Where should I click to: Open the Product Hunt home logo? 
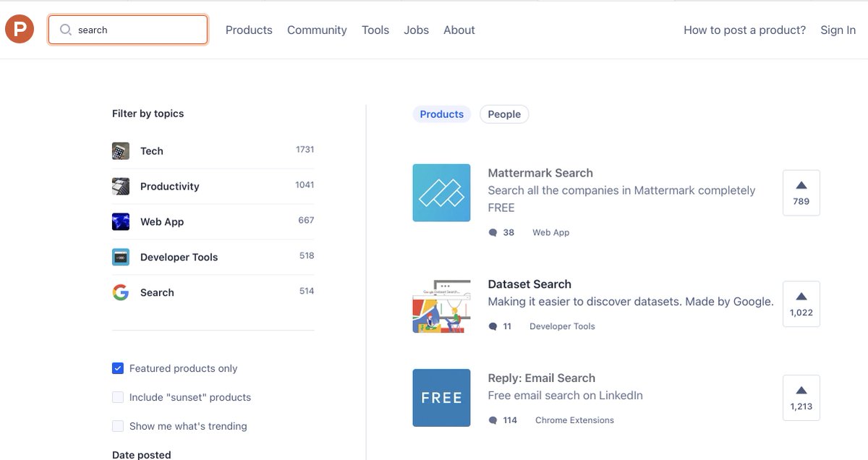[20, 30]
